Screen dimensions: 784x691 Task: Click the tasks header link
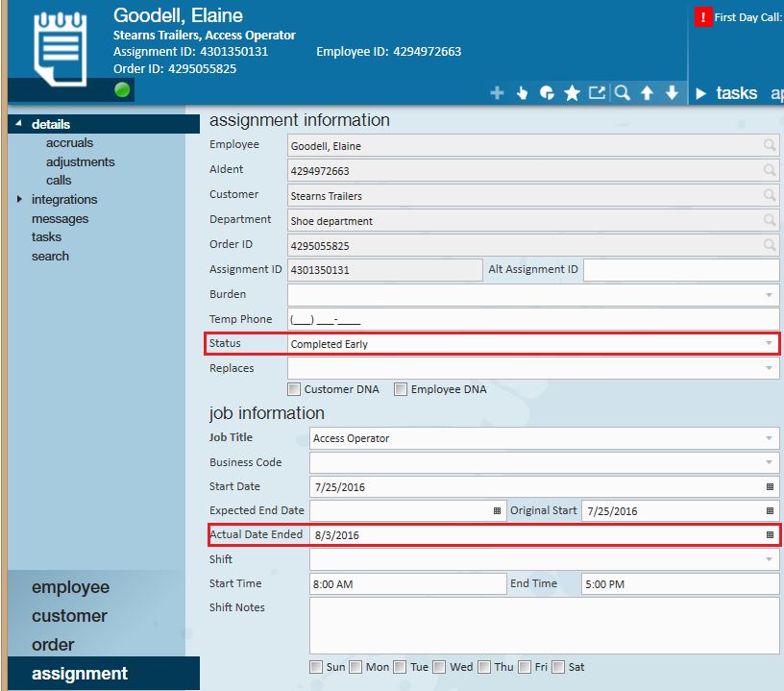pos(737,93)
